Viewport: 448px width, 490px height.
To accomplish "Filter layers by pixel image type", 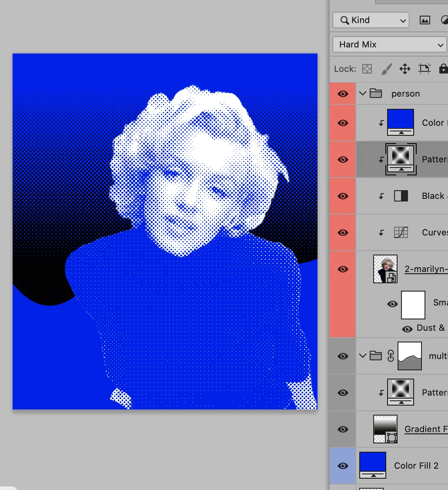I will coord(425,20).
